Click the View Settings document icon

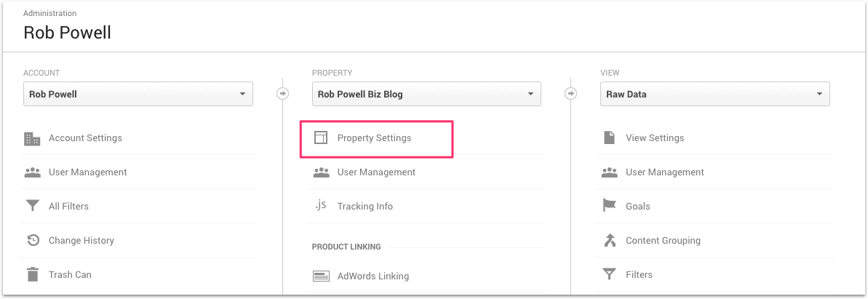pos(609,138)
